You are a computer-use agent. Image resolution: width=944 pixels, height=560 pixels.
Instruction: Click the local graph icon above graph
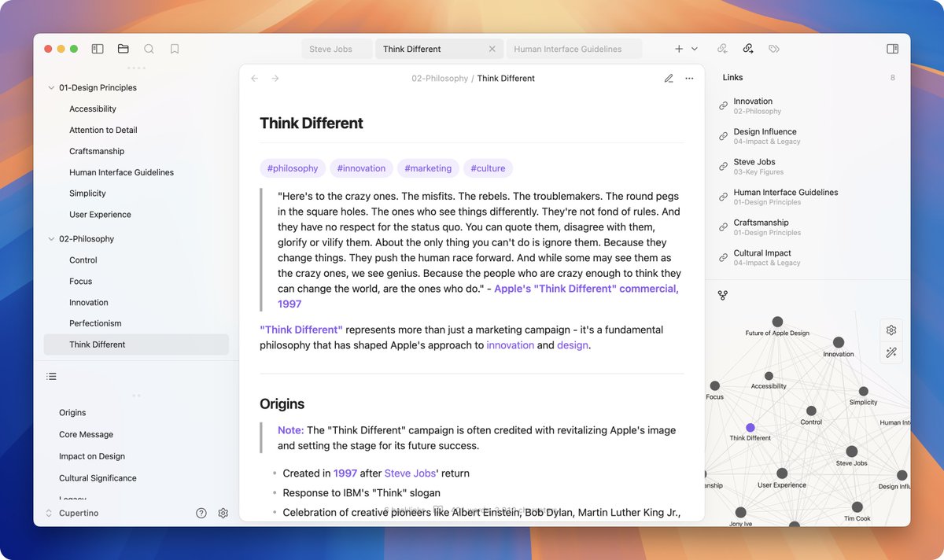723,296
